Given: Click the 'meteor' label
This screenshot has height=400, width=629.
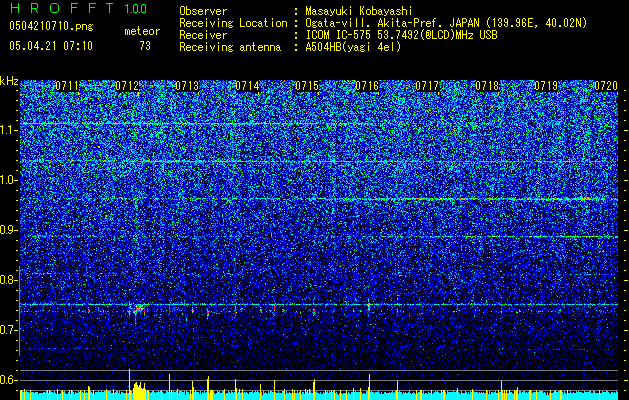Looking at the screenshot, I should (142, 31).
